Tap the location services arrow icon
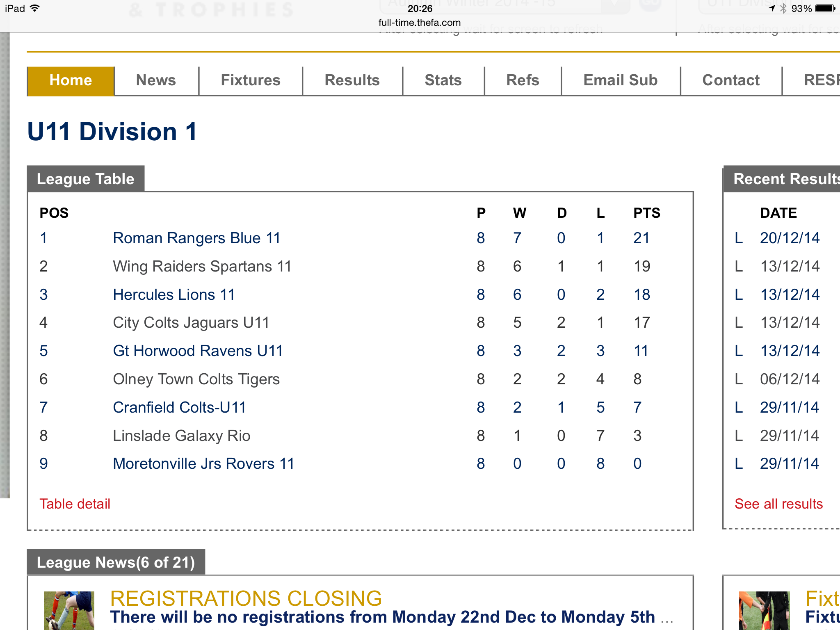The width and height of the screenshot is (840, 630). (x=772, y=9)
